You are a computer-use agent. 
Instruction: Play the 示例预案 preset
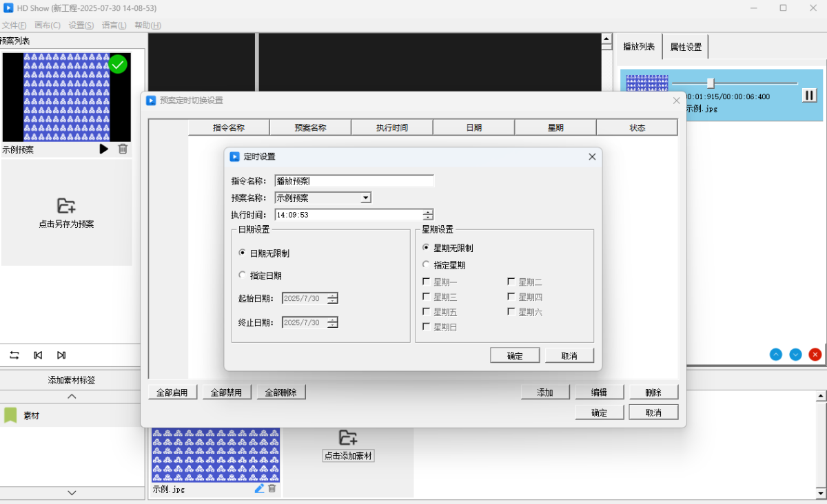pos(104,149)
